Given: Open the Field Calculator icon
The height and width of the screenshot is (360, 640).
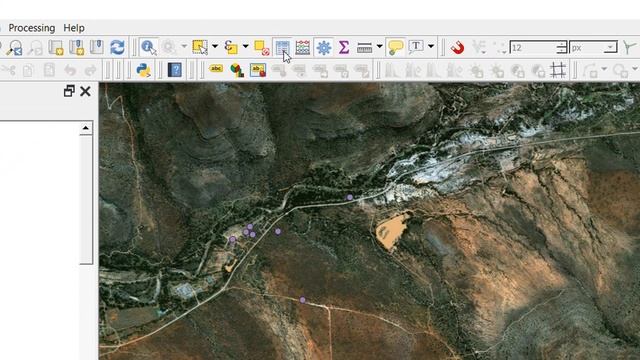Looking at the screenshot, I should click(302, 47).
